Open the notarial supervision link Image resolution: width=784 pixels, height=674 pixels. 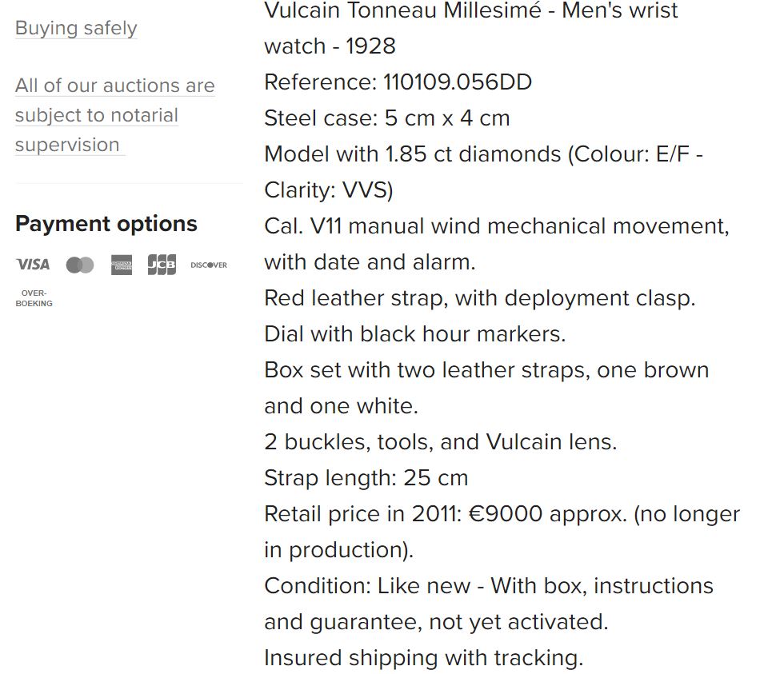(114, 115)
